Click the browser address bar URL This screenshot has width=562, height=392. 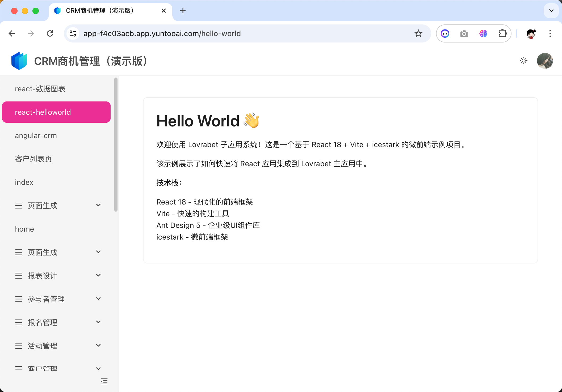[162, 33]
